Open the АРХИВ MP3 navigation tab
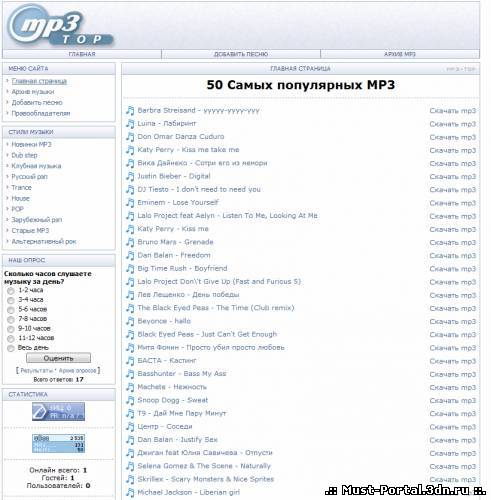The width and height of the screenshot is (491, 500). (x=400, y=54)
